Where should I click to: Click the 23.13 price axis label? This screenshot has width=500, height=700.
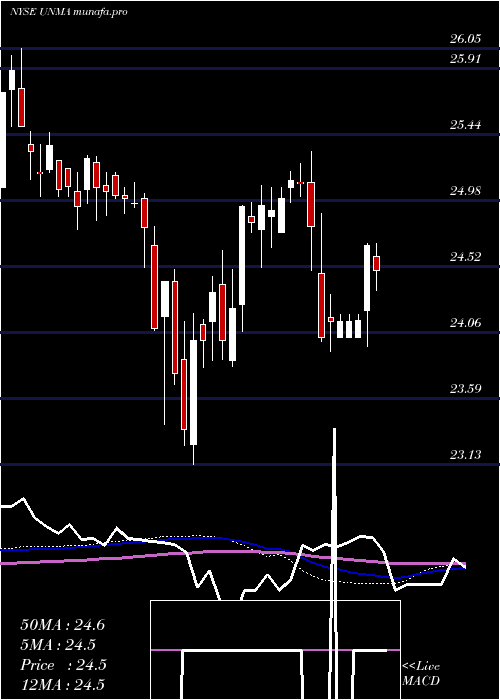[x=465, y=454]
